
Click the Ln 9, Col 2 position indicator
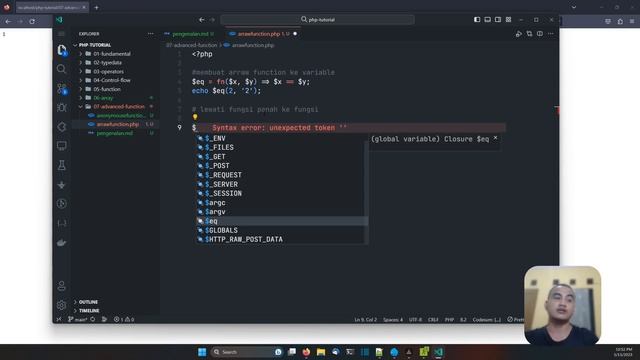pos(365,320)
